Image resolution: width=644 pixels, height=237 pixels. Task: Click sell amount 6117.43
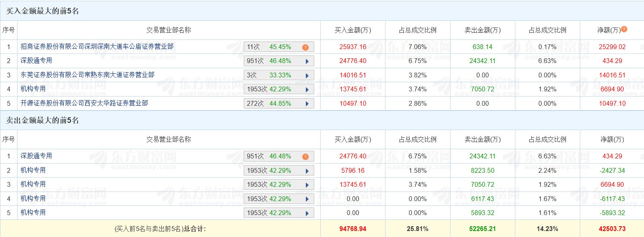482,199
